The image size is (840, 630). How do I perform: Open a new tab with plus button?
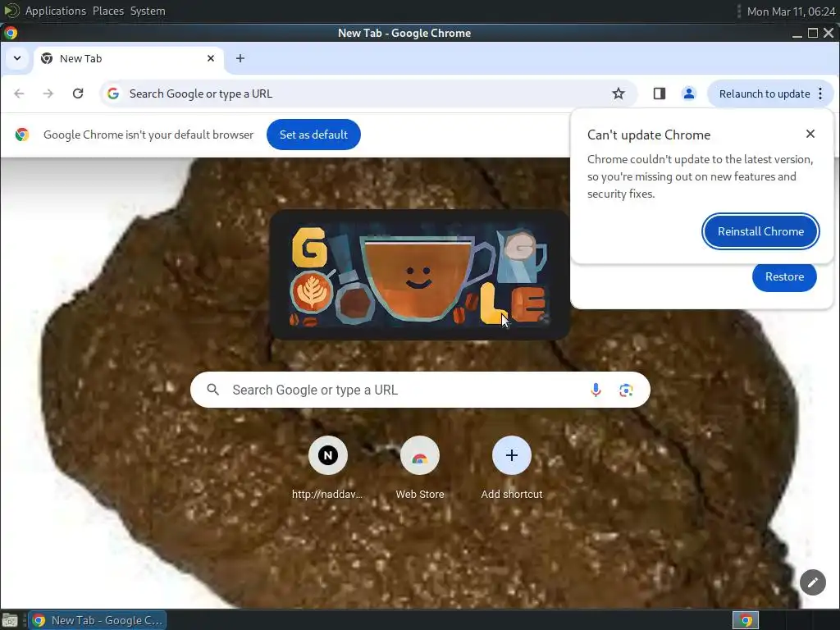point(240,58)
